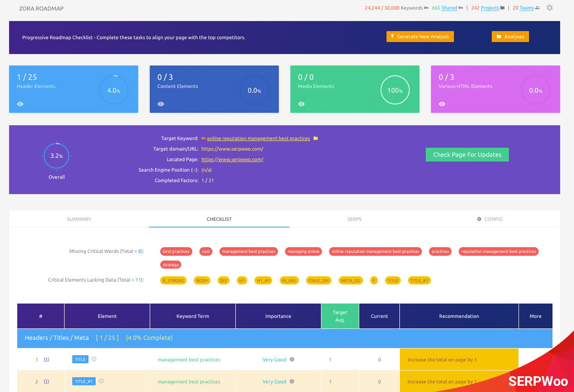574x392 pixels.
Task: Toggle the eye icon on Header Elements card
Action: 20,104
